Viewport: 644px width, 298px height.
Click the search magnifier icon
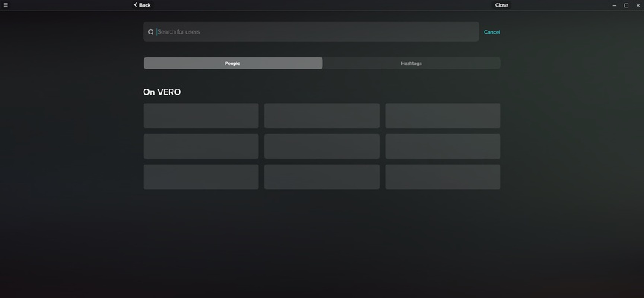point(150,32)
